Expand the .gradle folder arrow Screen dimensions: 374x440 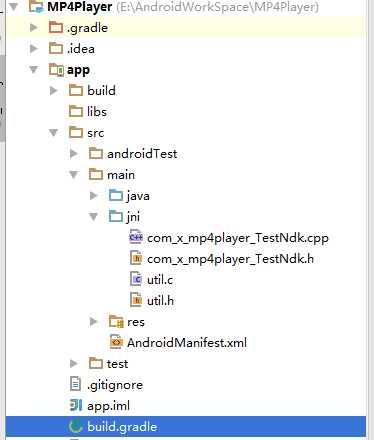(34, 28)
